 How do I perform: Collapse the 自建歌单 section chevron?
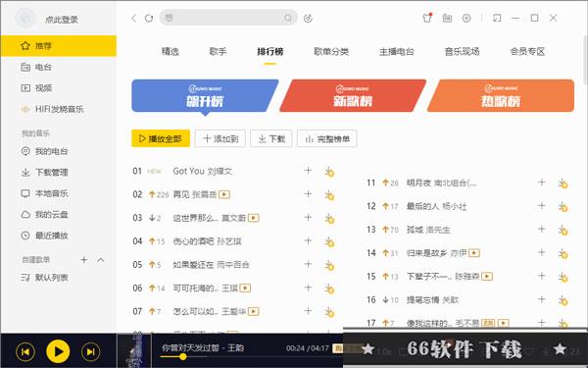(x=101, y=259)
